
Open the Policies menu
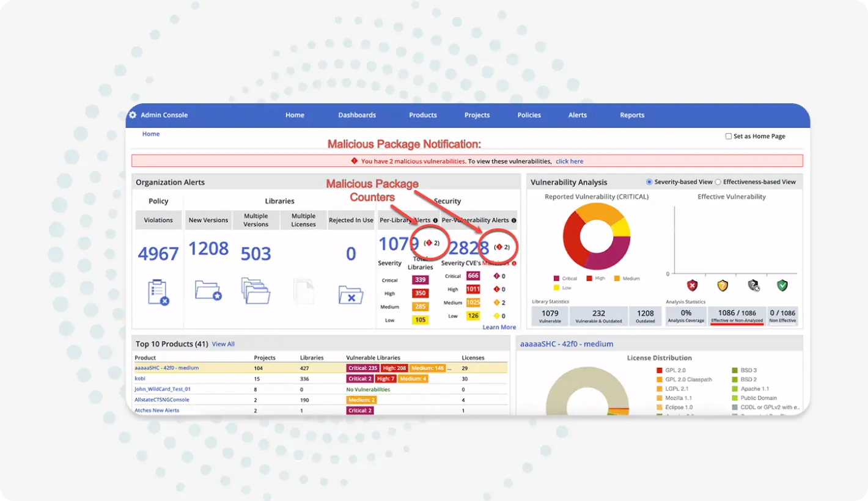click(529, 115)
